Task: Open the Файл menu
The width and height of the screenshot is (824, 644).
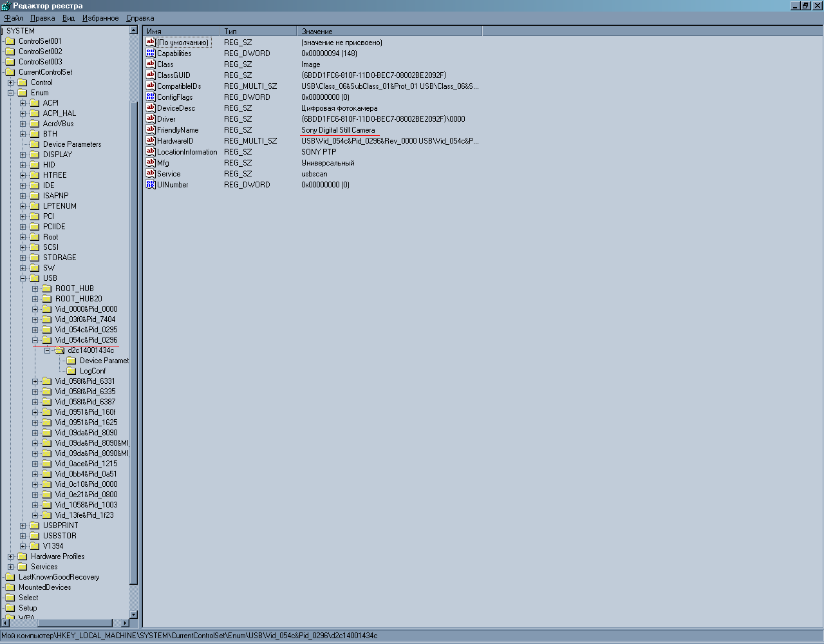Action: (x=14, y=18)
